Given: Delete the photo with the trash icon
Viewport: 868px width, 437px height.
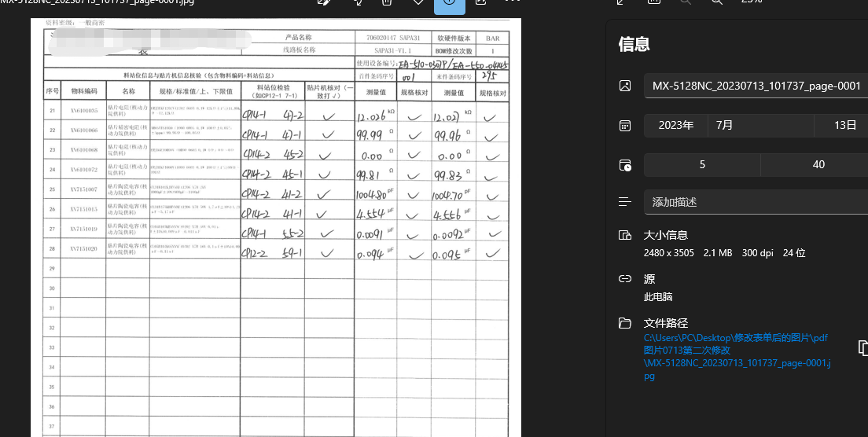Looking at the screenshot, I should point(387,2).
